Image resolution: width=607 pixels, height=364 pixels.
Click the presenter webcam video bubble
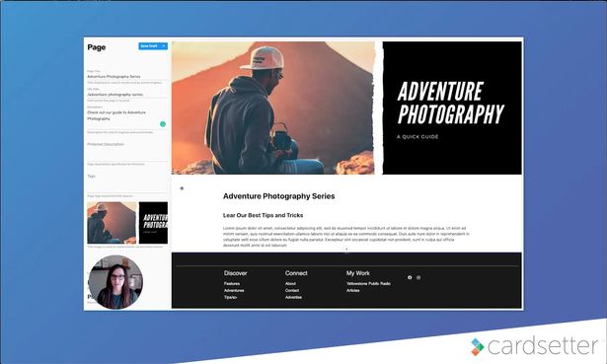pos(115,282)
